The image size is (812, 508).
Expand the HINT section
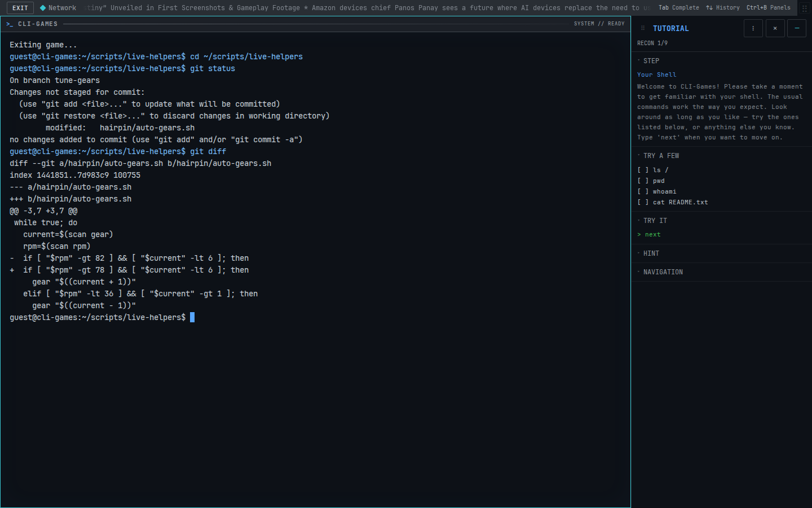pyautogui.click(x=648, y=253)
